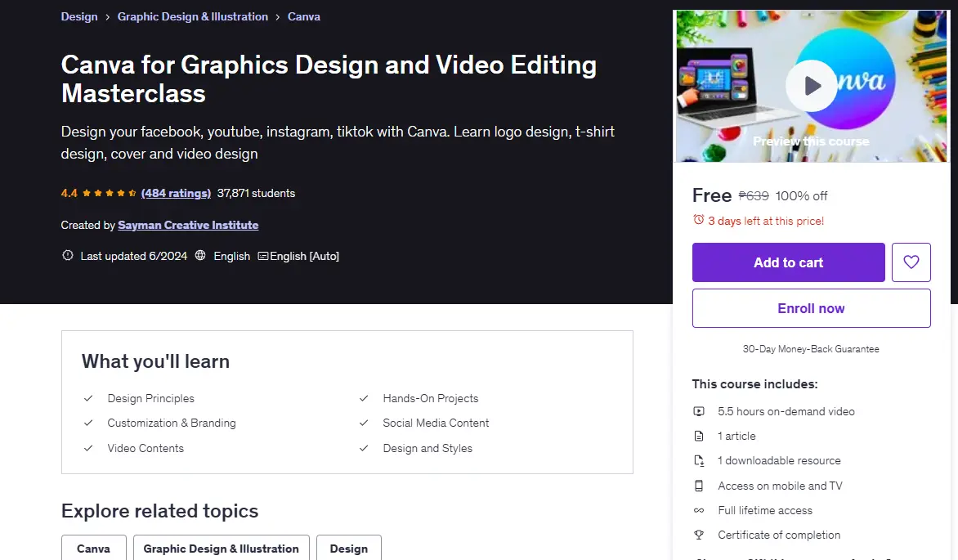Click 'Explore related topics' heading

[159, 511]
